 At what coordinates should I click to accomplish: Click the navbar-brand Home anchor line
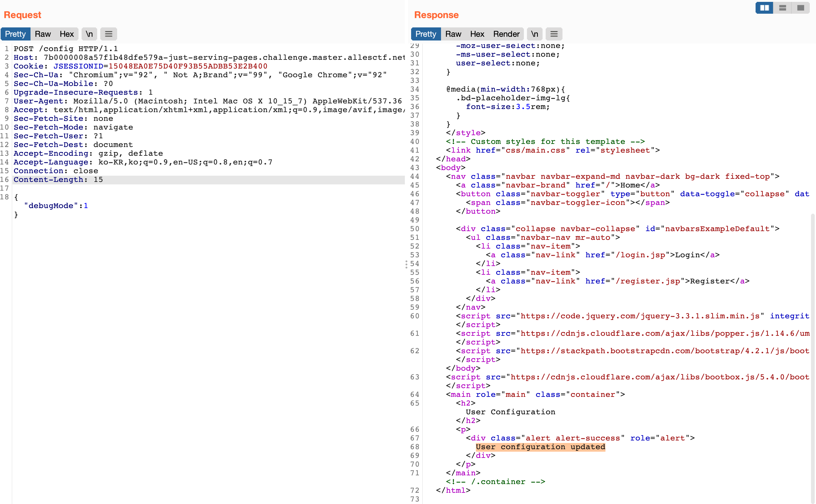coord(558,185)
